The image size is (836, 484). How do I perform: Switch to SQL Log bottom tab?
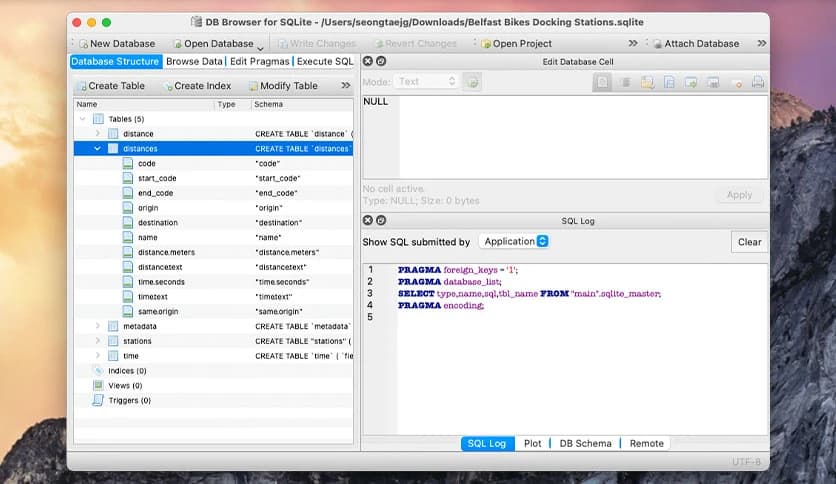pos(487,443)
